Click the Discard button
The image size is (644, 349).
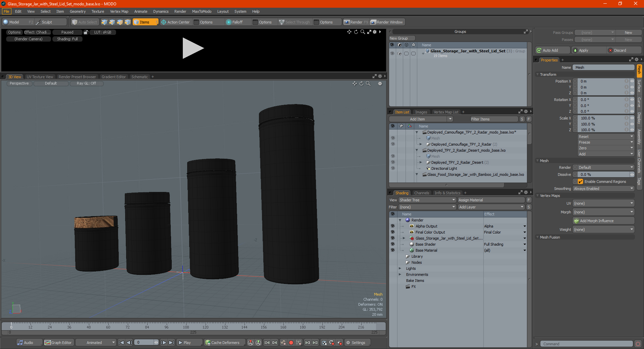click(x=624, y=50)
